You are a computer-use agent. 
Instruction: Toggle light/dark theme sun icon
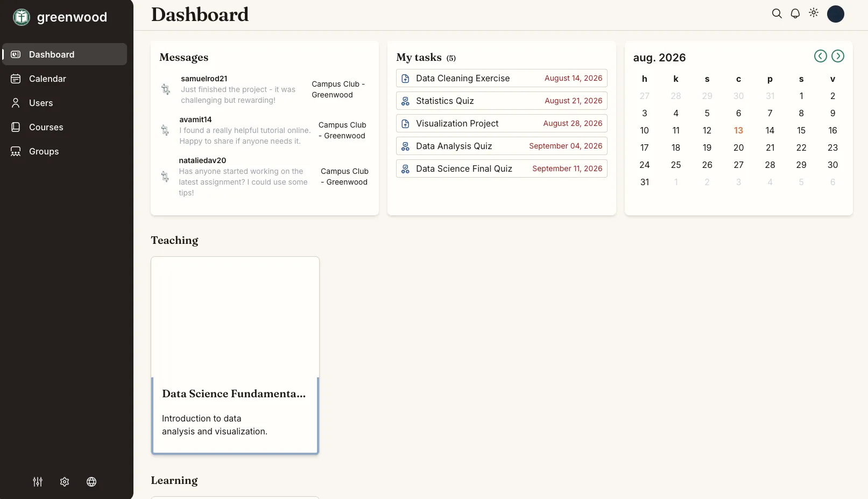813,13
